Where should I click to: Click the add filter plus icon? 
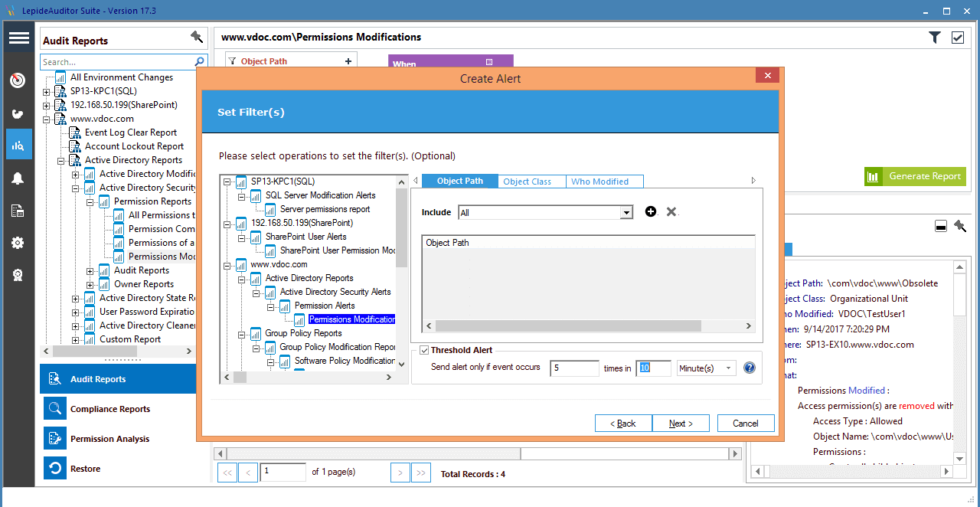tap(651, 212)
